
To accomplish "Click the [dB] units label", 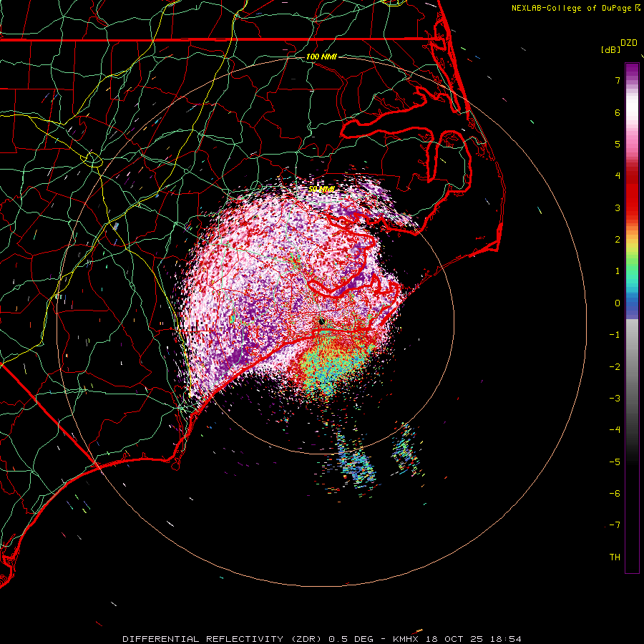I will click(611, 49).
